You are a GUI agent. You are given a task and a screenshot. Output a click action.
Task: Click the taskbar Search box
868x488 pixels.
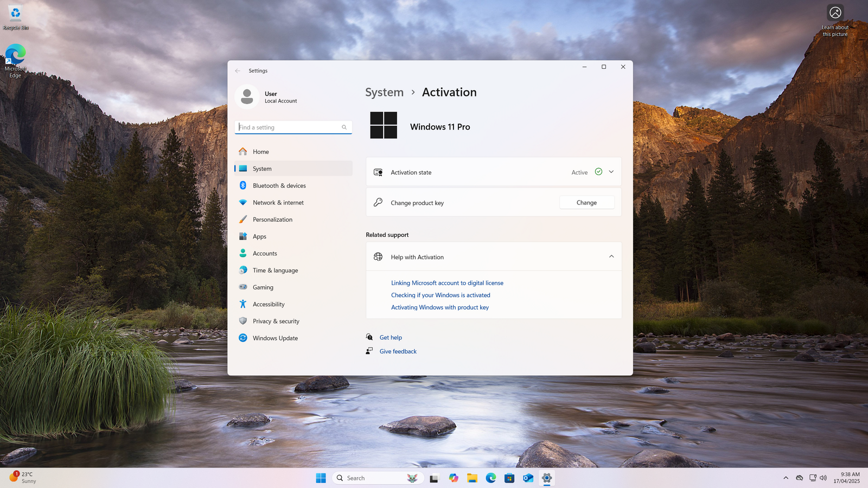click(x=378, y=478)
